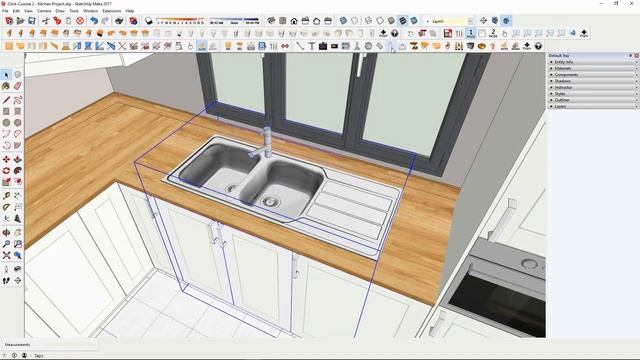Select the Polygon tool
The width and height of the screenshot is (640, 360).
tap(18, 122)
